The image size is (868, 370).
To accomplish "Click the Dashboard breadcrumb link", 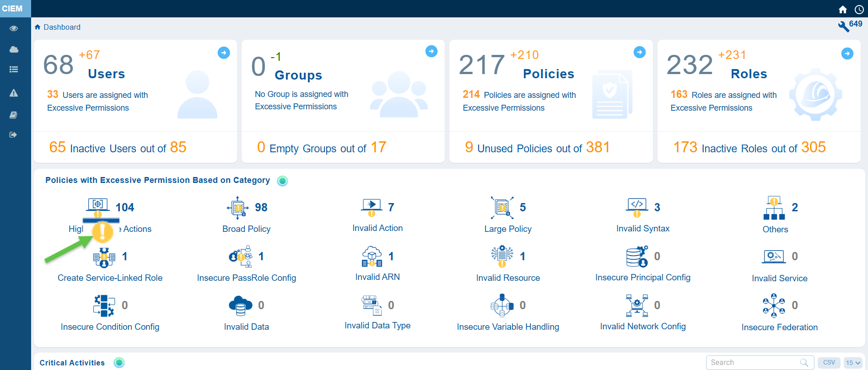I will tap(62, 27).
